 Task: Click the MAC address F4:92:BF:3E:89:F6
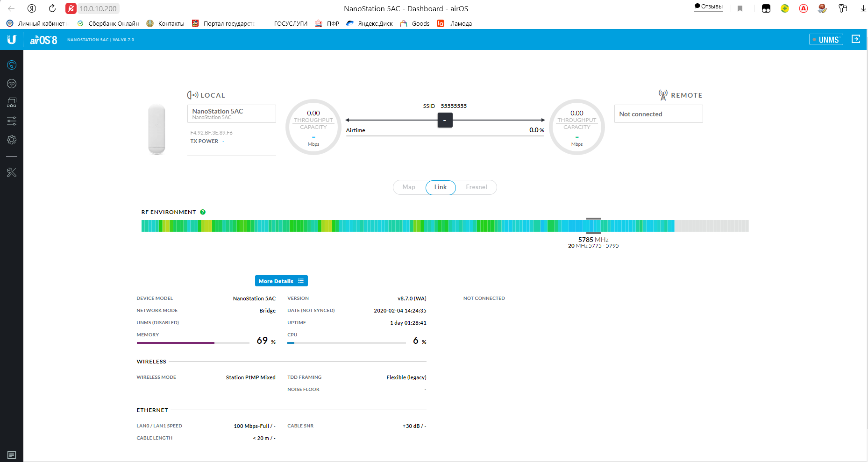click(x=211, y=133)
